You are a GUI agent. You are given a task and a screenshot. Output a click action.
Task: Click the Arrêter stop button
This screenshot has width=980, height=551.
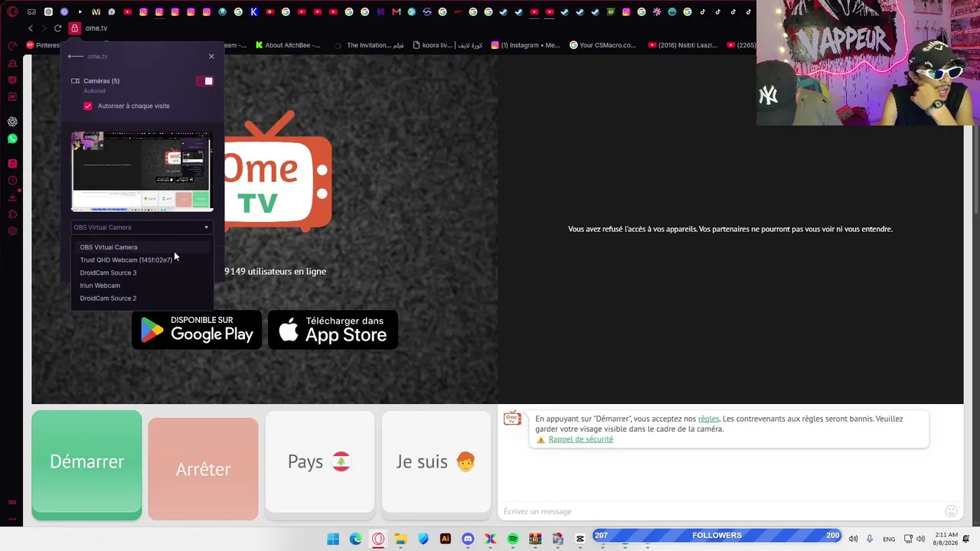[x=203, y=469]
